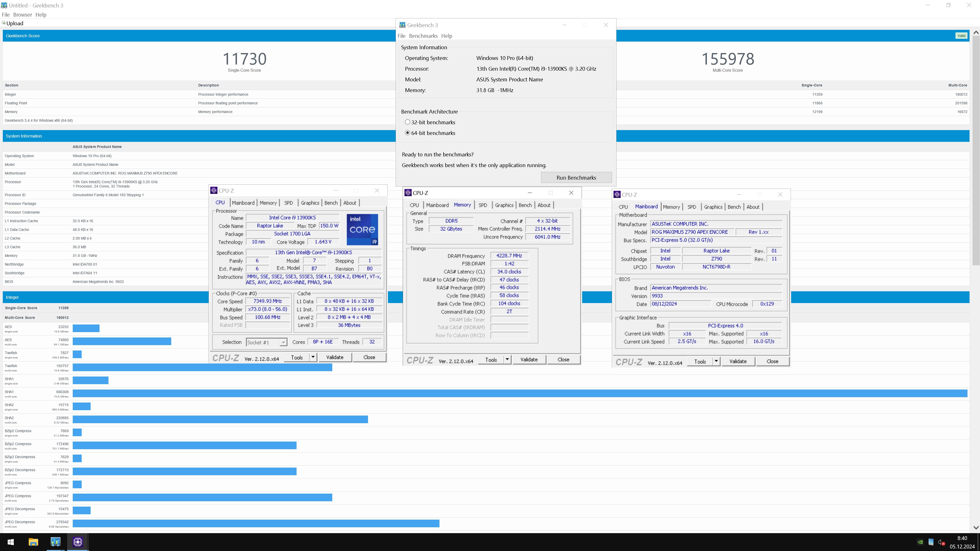Select 64-bit benchmarks radio option
The height and width of the screenshot is (551, 980).
click(x=408, y=133)
